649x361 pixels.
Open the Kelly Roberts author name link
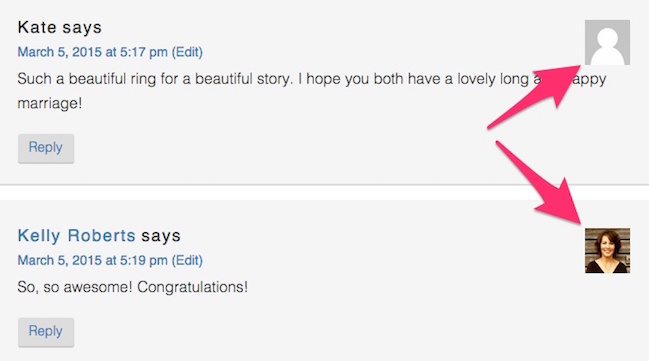(77, 235)
